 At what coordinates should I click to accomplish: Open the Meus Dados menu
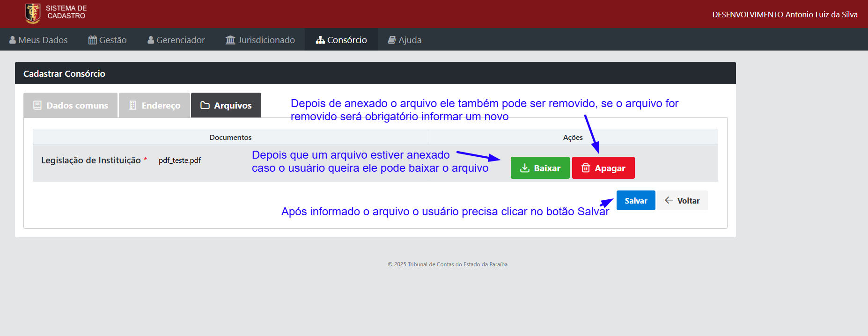tap(38, 40)
